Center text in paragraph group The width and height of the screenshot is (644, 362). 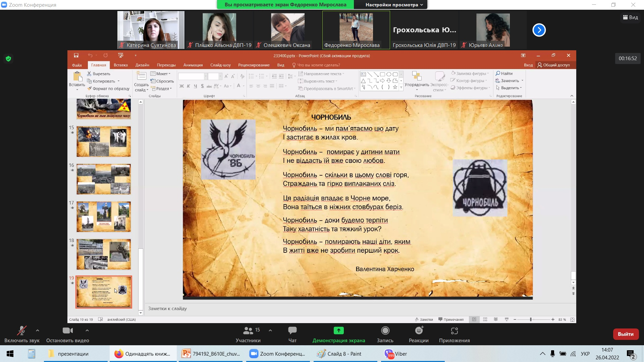click(258, 86)
